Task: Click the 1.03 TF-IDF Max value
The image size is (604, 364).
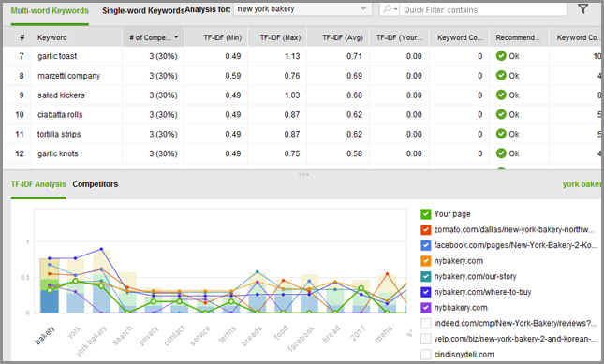Action: click(292, 95)
